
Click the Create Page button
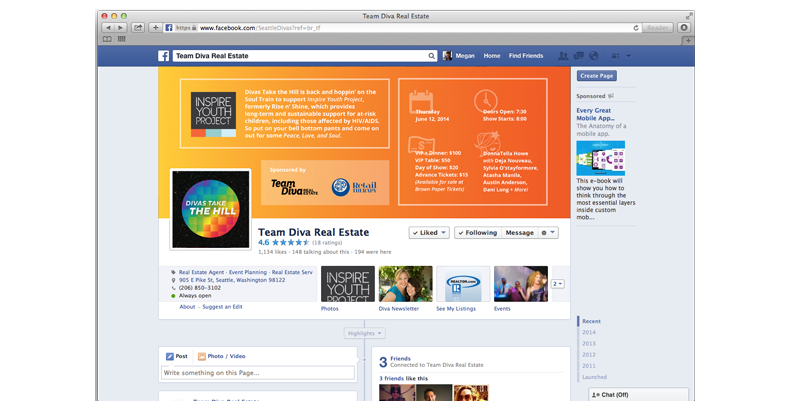[597, 76]
